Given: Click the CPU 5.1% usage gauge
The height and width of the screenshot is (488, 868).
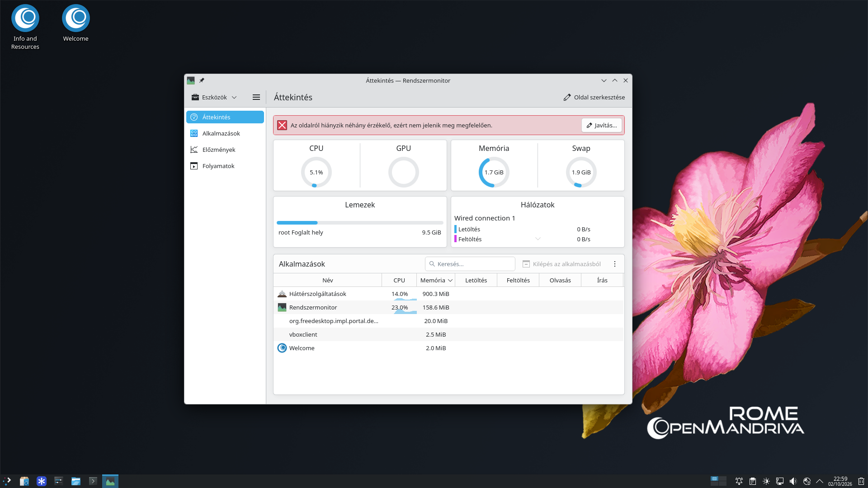Looking at the screenshot, I should point(316,172).
